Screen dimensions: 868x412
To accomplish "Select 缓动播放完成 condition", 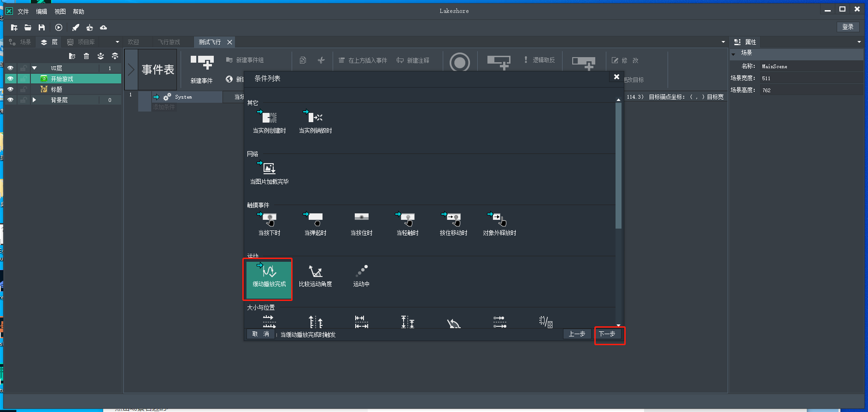I will pos(269,280).
